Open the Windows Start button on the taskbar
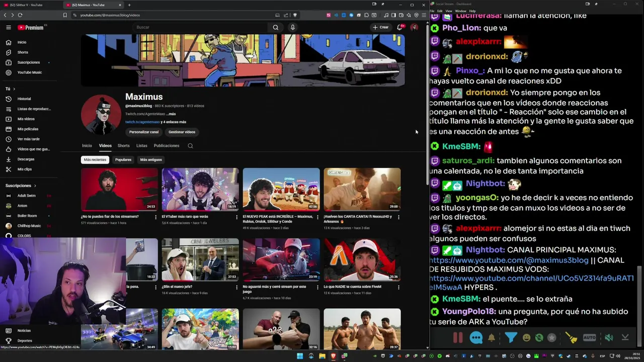 click(300, 356)
